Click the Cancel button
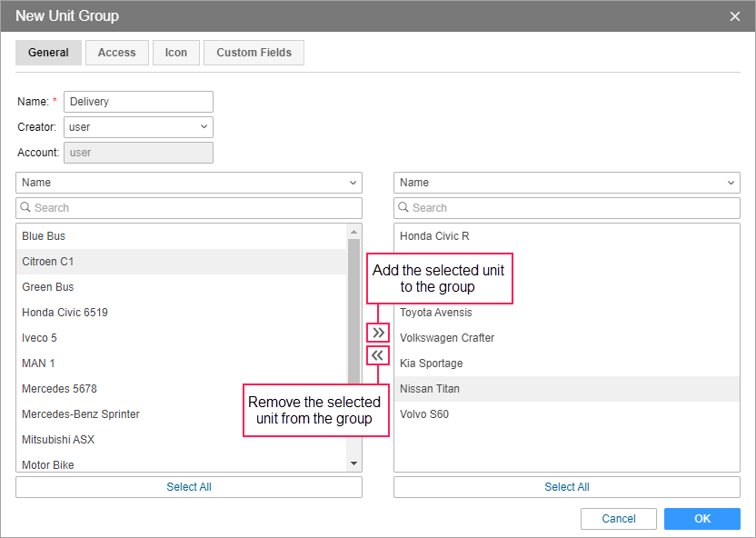This screenshot has width=756, height=538. [619, 519]
